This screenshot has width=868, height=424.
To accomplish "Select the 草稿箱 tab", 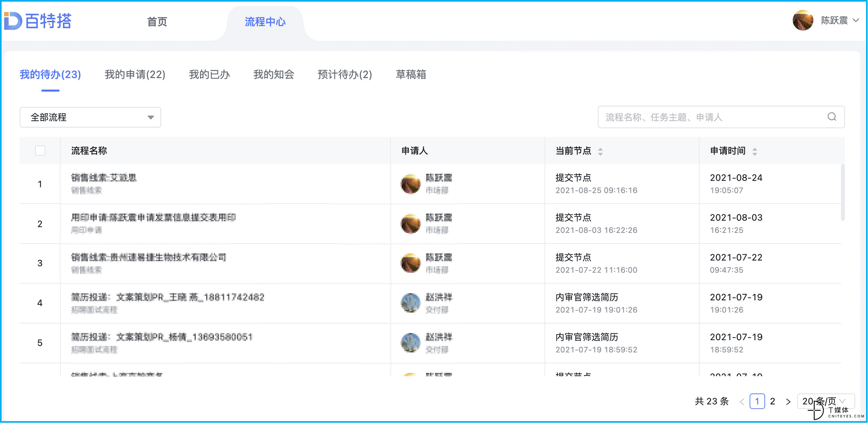I will click(x=411, y=74).
